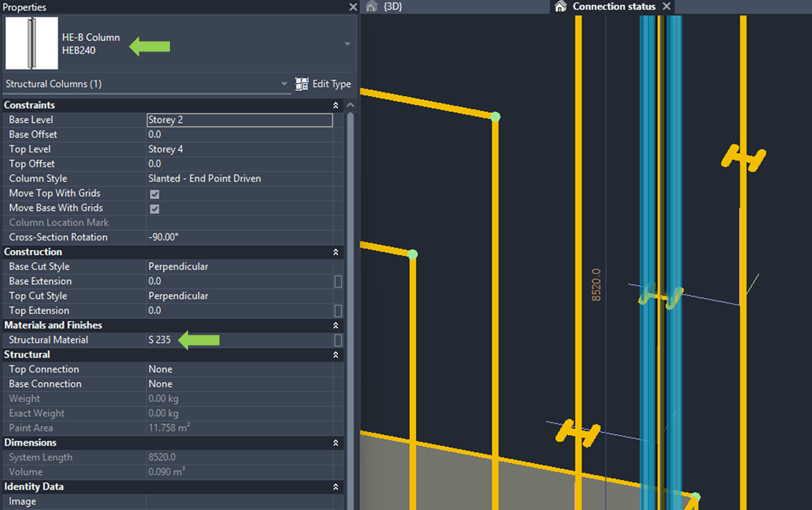This screenshot has width=812, height=510.
Task: Collapse the Construction section
Action: 336,252
